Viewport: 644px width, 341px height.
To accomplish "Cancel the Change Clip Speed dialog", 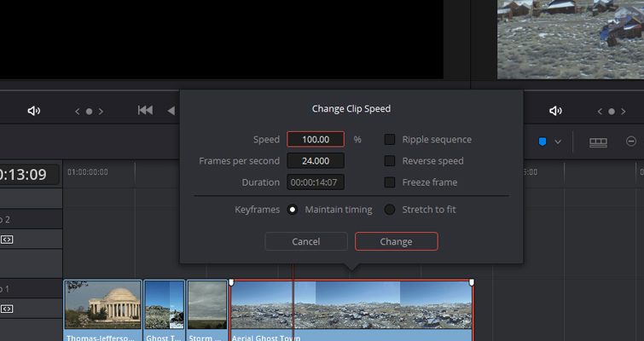I will tap(306, 242).
